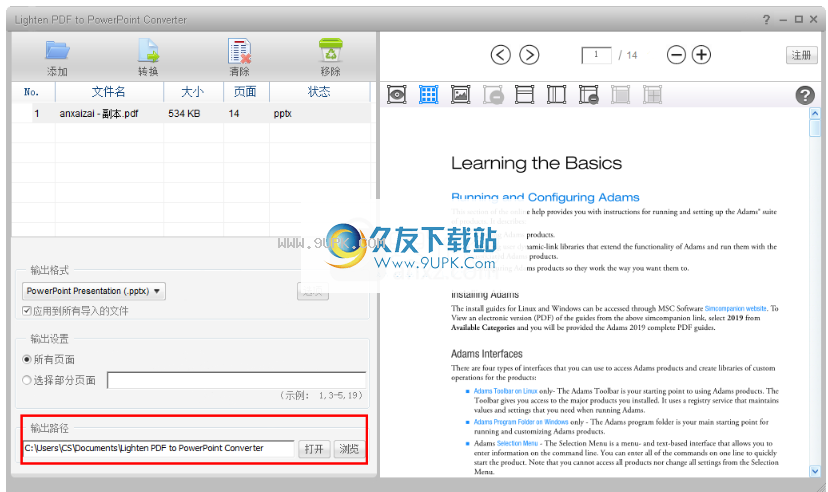Click the Adams Toolbar on Linux link

(x=505, y=391)
